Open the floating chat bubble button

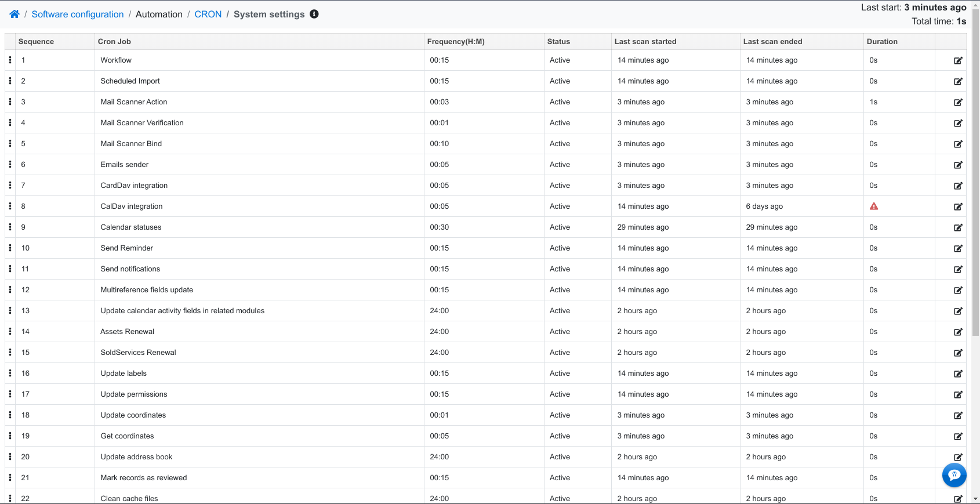pyautogui.click(x=954, y=476)
